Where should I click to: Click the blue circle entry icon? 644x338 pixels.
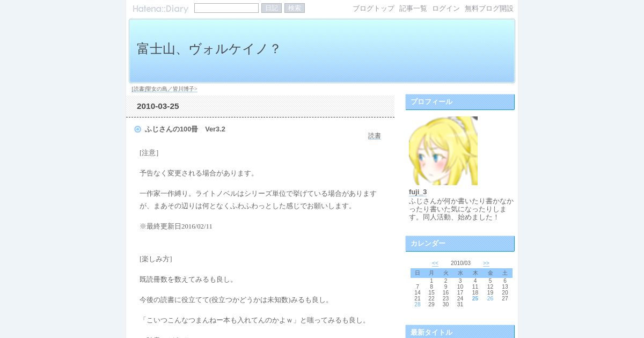point(138,129)
